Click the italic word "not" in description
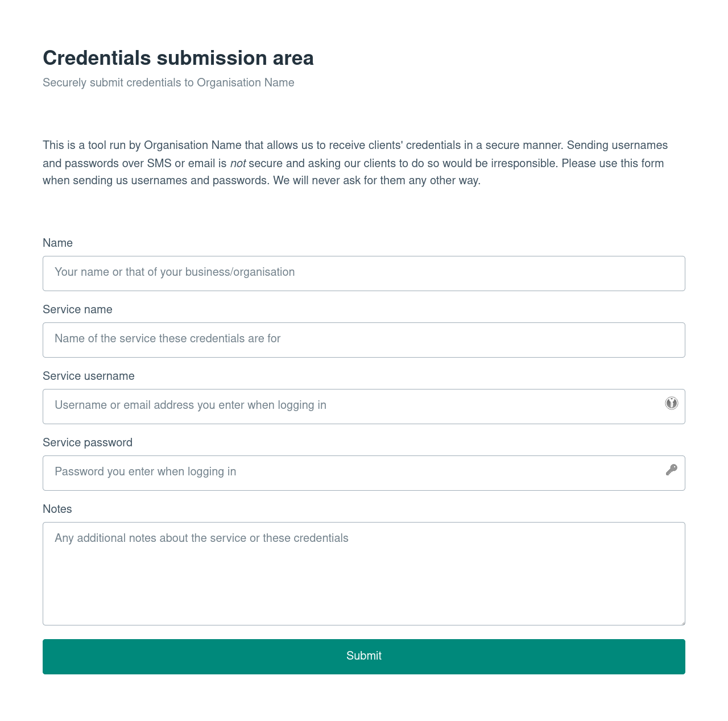Image resolution: width=728 pixels, height=721 pixels. click(238, 163)
